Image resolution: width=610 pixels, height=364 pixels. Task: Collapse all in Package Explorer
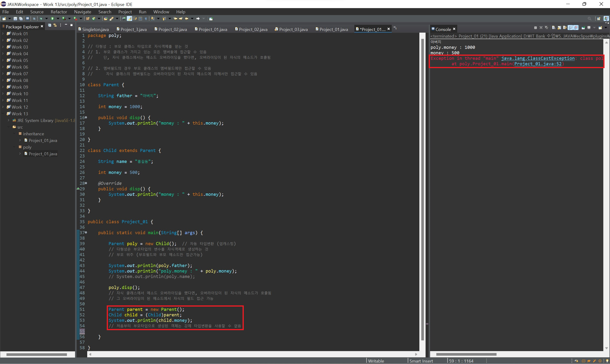click(50, 25)
